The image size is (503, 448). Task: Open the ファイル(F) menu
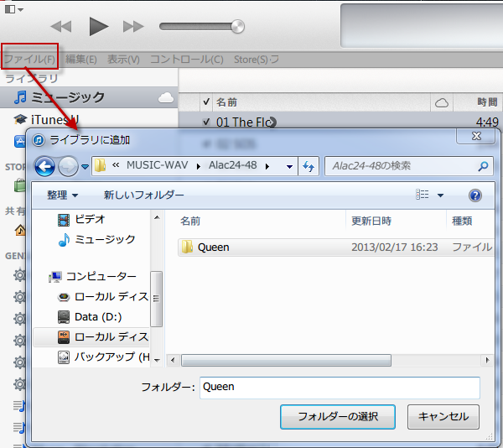point(29,60)
